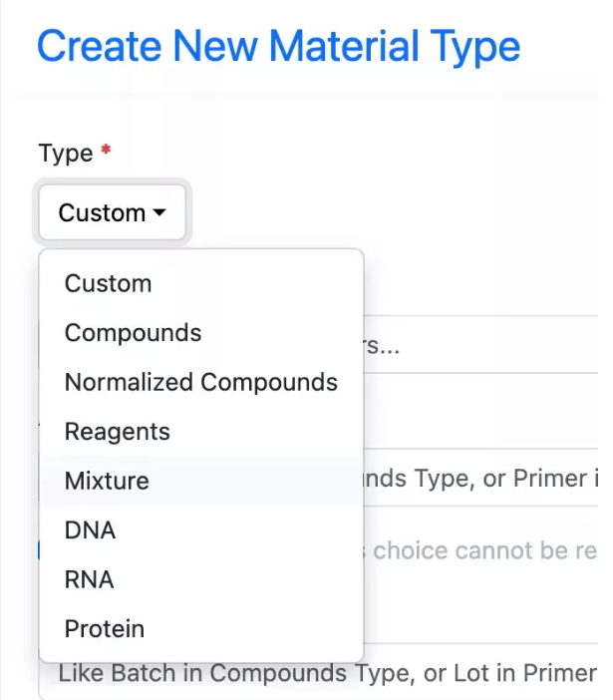Viewport: 613px width, 700px height.
Task: Pick the RNA material type
Action: point(89,579)
